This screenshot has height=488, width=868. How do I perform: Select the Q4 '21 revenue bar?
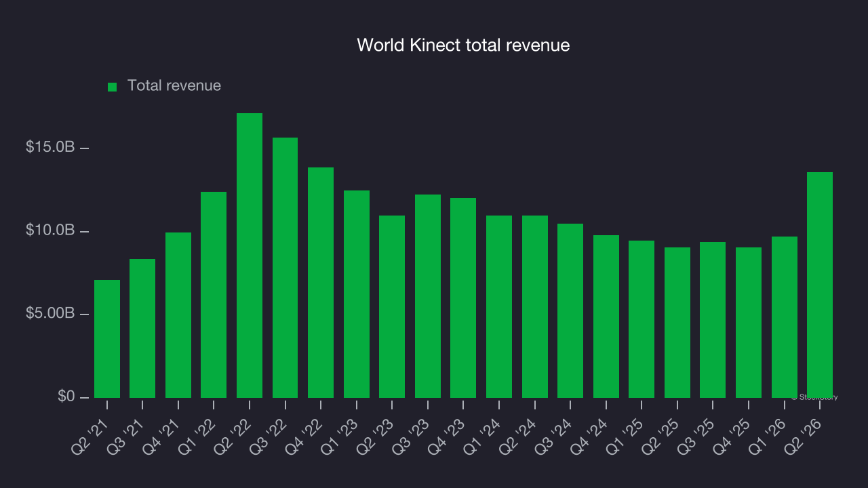[x=178, y=315]
